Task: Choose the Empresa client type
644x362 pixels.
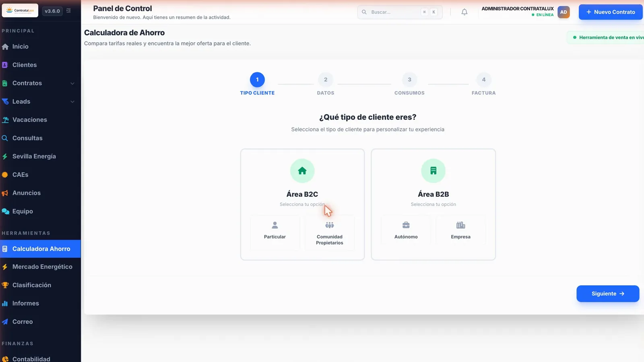Action: [x=460, y=230]
